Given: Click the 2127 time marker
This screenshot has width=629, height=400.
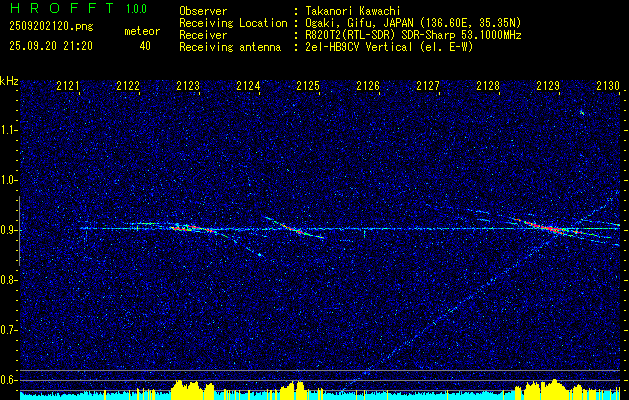Looking at the screenshot, I should click(x=428, y=86).
